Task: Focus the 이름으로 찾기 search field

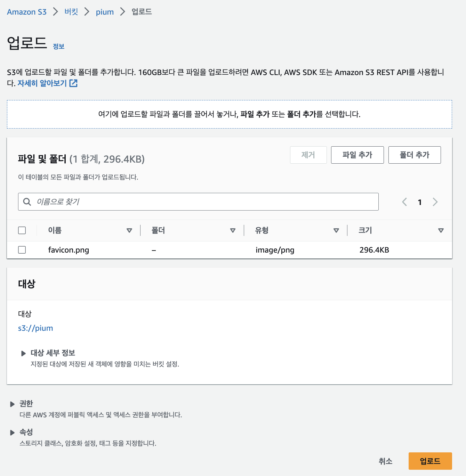Action: (x=205, y=202)
